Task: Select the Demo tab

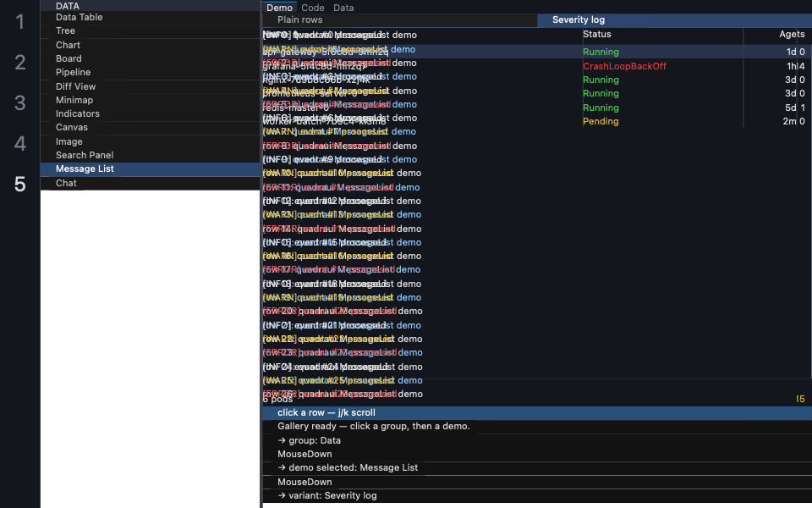Action: [x=280, y=8]
